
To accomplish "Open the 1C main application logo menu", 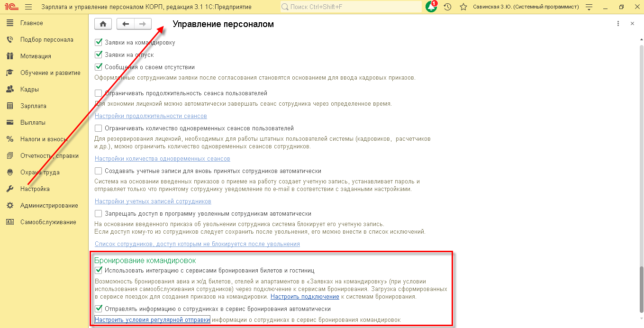I will click(x=10, y=7).
